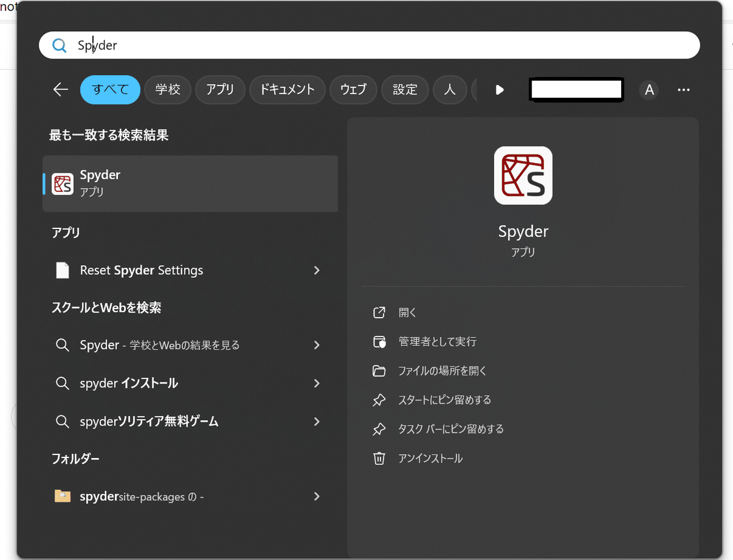This screenshot has width=733, height=560.
Task: Choose ファイルの場所を開く
Action: click(442, 371)
